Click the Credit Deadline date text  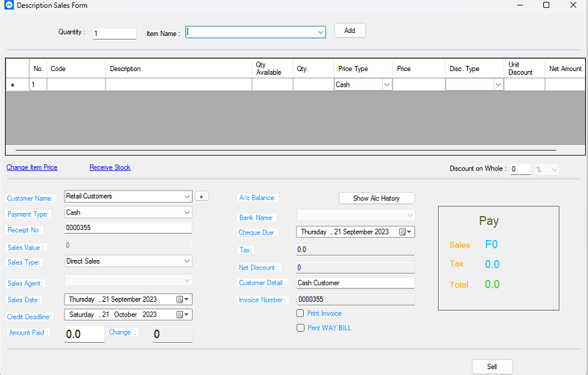[x=113, y=315]
